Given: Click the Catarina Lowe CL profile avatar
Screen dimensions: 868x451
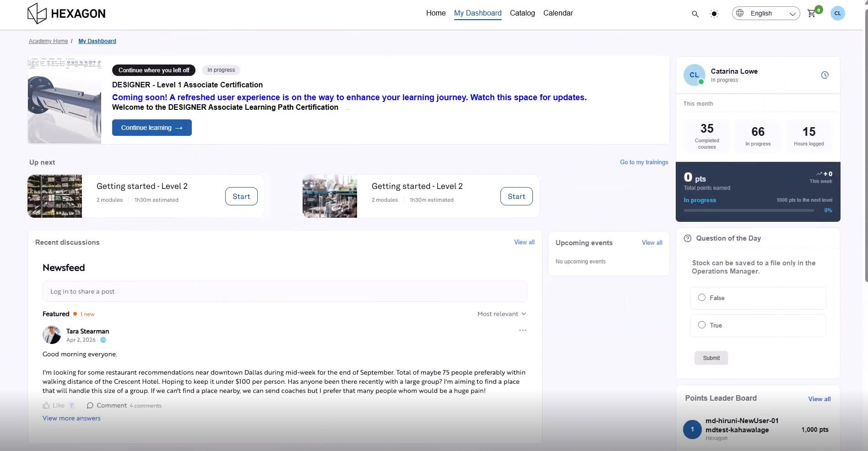Looking at the screenshot, I should 694,75.
